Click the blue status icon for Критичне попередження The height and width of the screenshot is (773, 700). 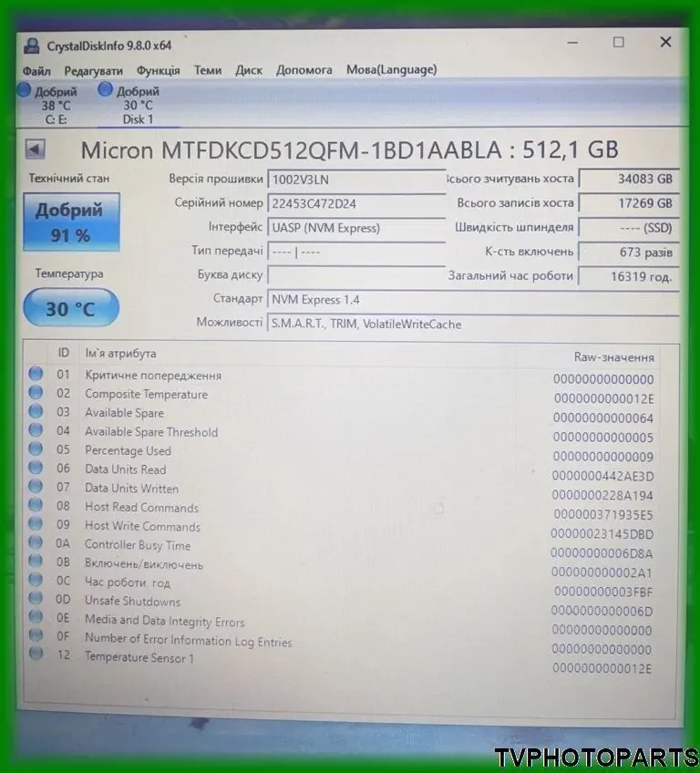[36, 374]
